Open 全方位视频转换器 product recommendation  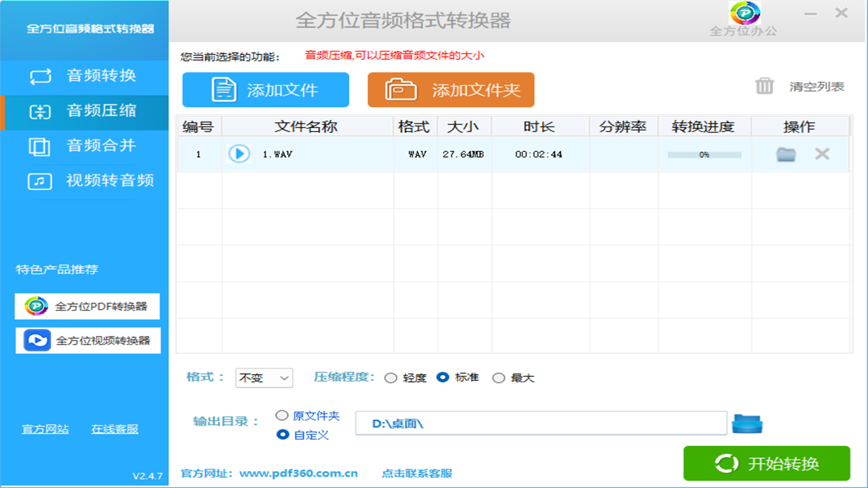[88, 340]
